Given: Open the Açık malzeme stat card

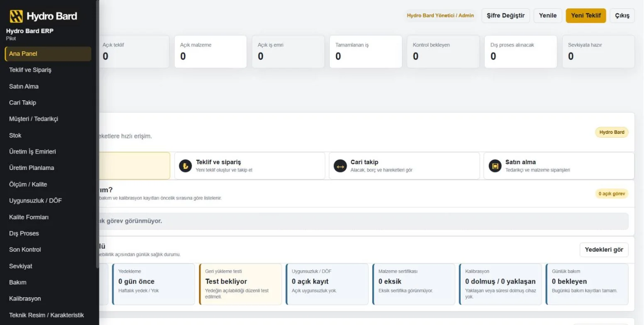Looking at the screenshot, I should [x=210, y=52].
